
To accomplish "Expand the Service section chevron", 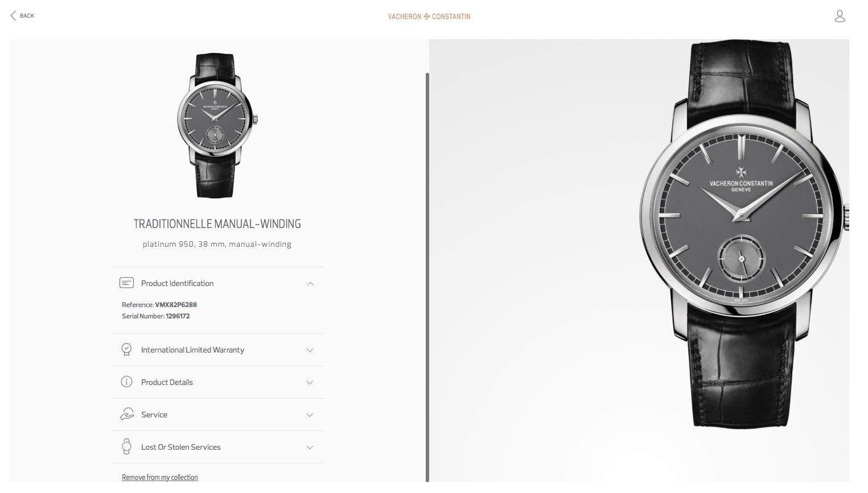I will [310, 415].
